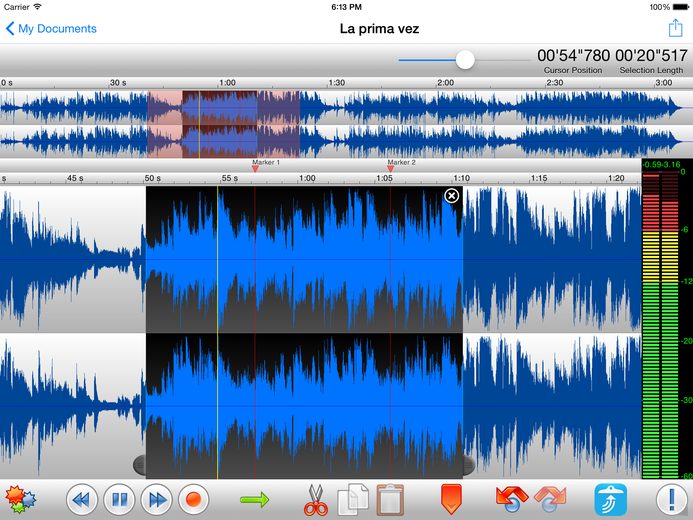Tap the selection length value 00'20"517
The image size is (693, 520).
(651, 56)
